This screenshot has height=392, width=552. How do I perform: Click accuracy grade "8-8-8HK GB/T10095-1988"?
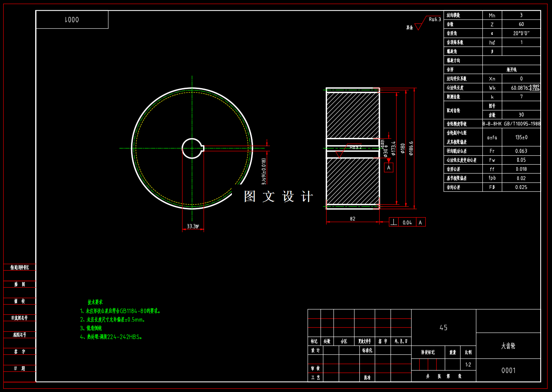[512, 124]
